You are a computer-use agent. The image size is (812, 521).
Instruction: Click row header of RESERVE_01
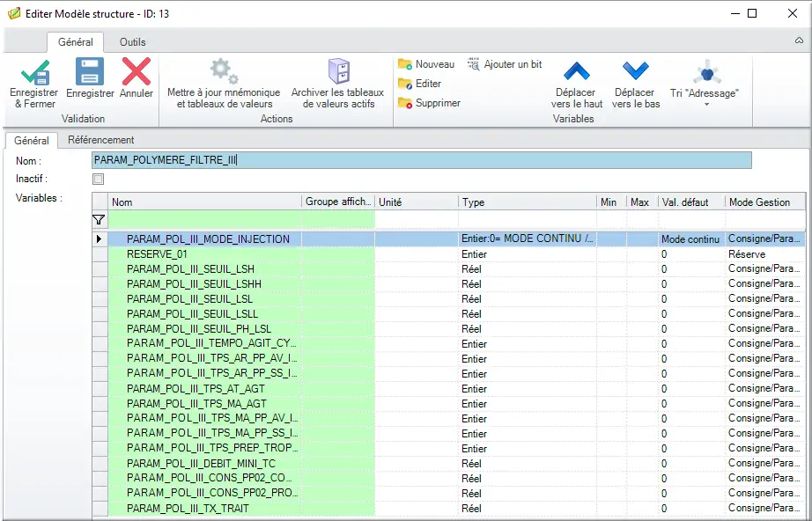click(x=100, y=254)
